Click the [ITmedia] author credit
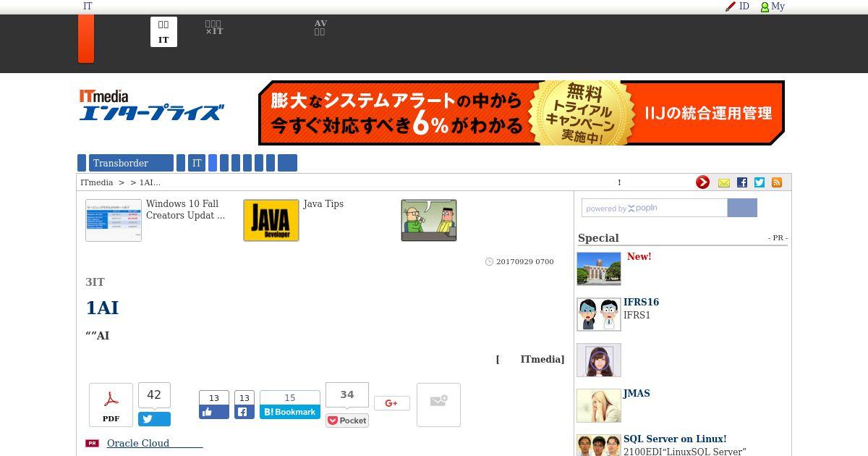 pos(530,359)
